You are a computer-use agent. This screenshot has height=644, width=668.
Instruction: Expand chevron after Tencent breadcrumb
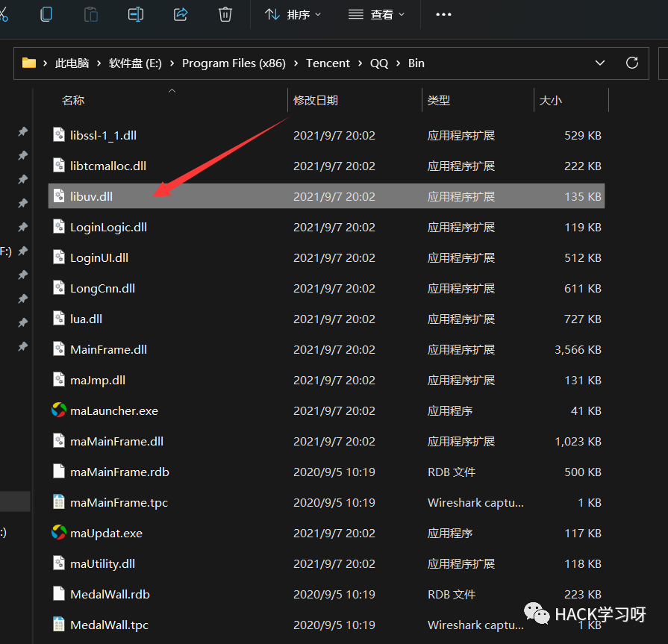[360, 63]
